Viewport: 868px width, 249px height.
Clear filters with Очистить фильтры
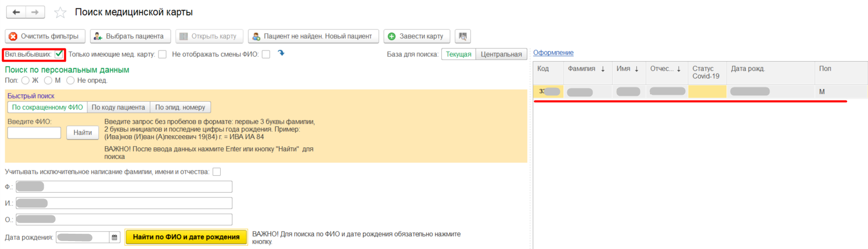[44, 36]
